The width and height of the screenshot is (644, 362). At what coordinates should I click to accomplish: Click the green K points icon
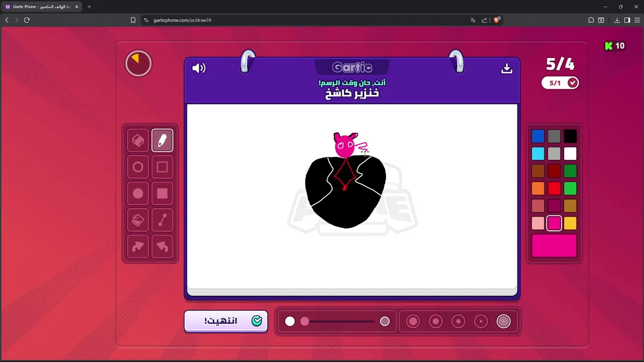(609, 46)
